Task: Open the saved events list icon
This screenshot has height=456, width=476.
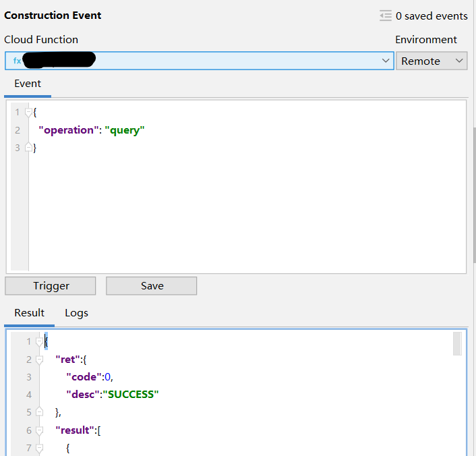Action: 386,16
